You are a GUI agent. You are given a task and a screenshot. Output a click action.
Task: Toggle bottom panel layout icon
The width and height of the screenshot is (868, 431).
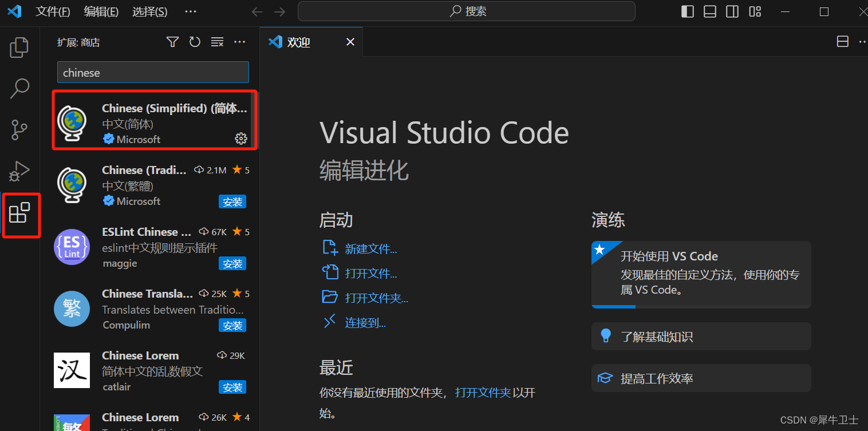click(x=710, y=11)
